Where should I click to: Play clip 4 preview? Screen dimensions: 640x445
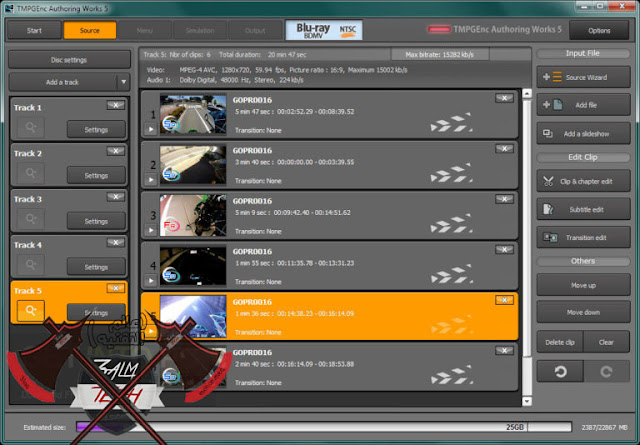[151, 281]
